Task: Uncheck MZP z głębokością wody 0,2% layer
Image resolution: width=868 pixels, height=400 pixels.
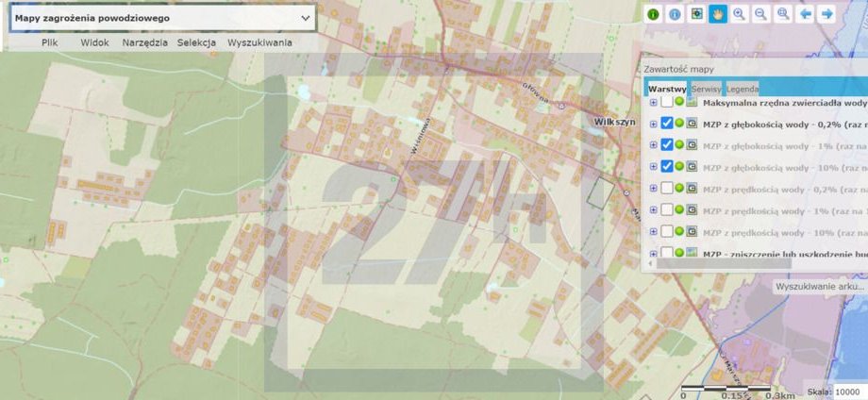Action: coord(667,124)
